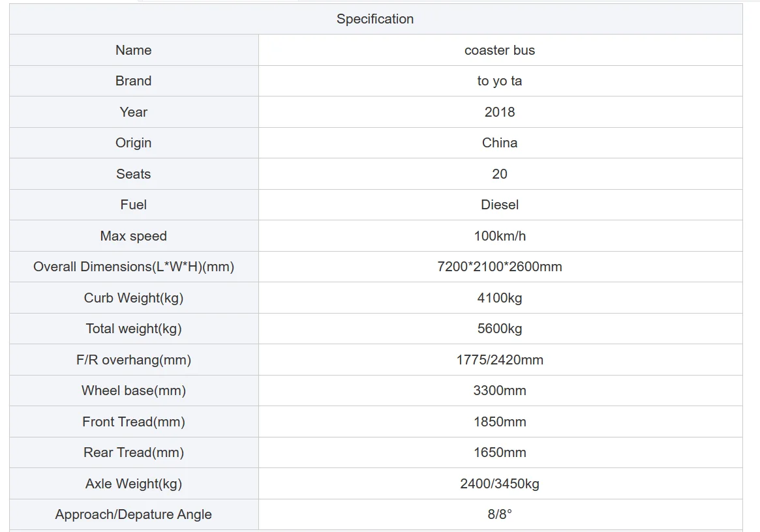Select Approach/Depature Angle value 8/8°
Viewport: 760px width, 532px height.
pyautogui.click(x=500, y=514)
